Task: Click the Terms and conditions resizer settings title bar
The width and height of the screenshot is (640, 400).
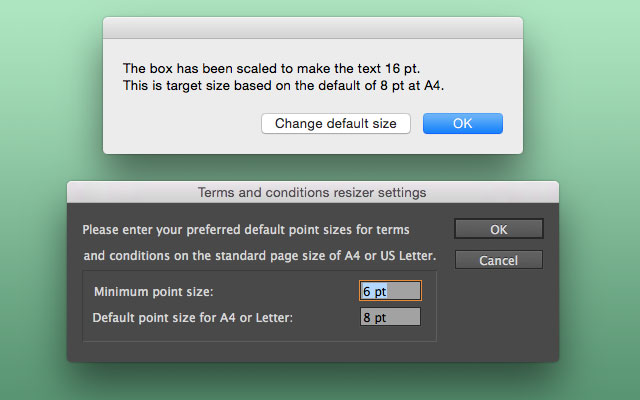Action: click(x=313, y=192)
